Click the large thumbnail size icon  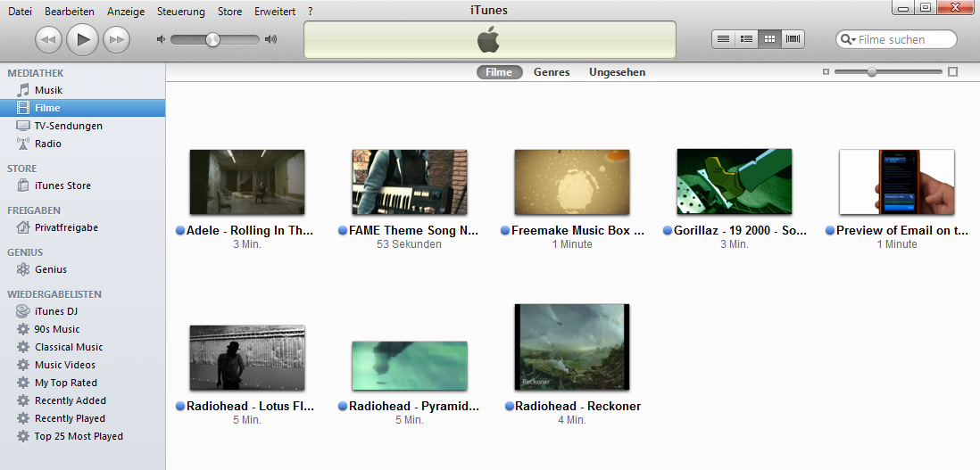pos(952,71)
